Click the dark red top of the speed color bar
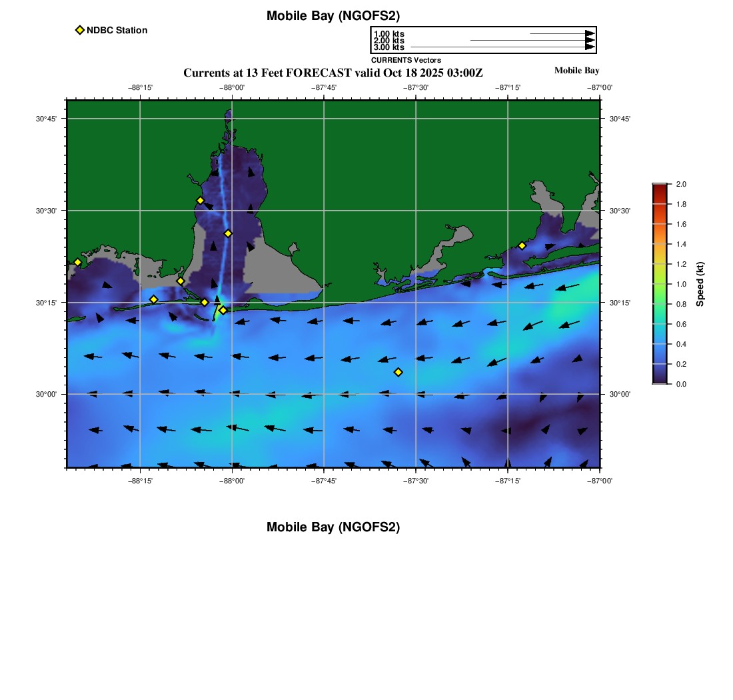 tap(659, 188)
